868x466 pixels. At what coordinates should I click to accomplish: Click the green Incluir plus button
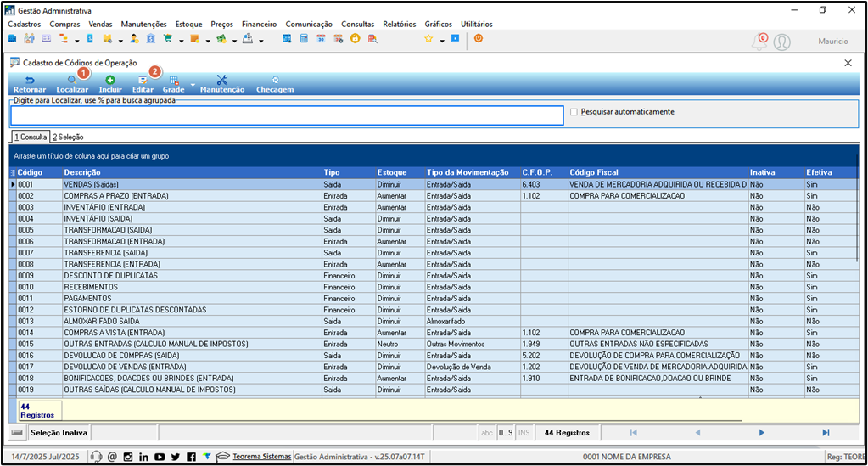point(110,84)
